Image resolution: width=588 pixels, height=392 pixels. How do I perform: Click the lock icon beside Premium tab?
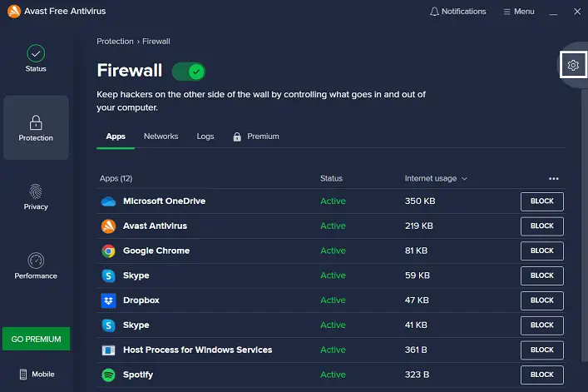tap(237, 136)
